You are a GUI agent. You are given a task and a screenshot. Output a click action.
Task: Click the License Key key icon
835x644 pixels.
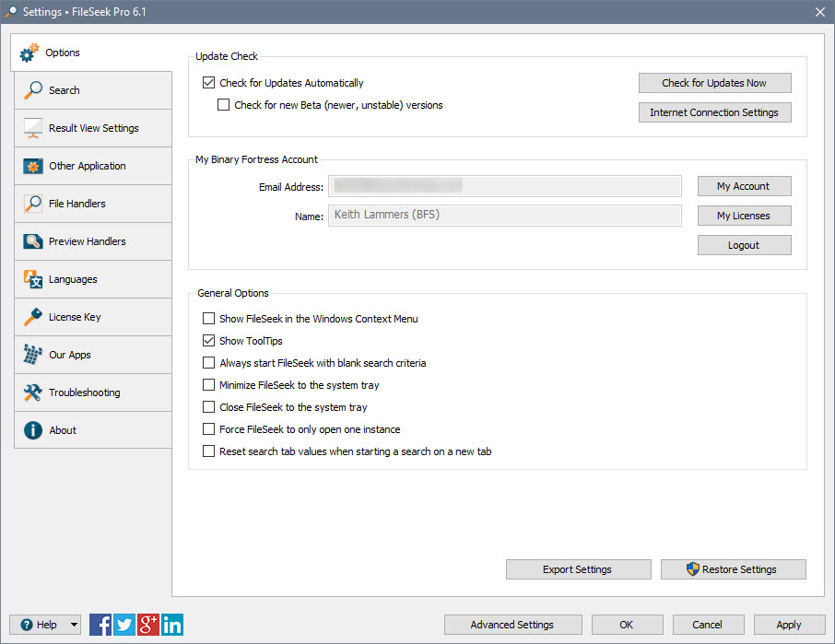[33, 317]
